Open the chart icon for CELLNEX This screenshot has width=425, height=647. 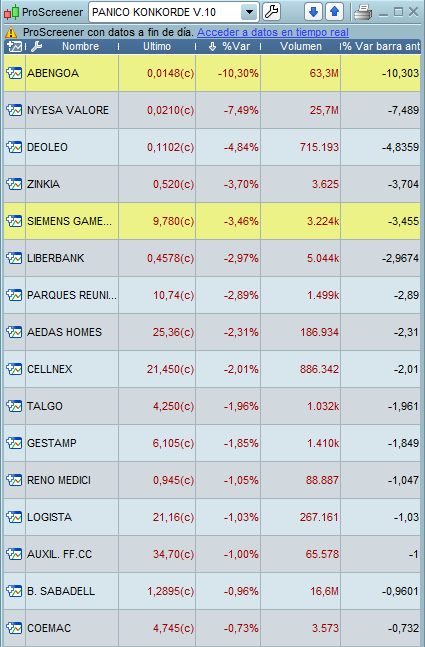[14, 369]
